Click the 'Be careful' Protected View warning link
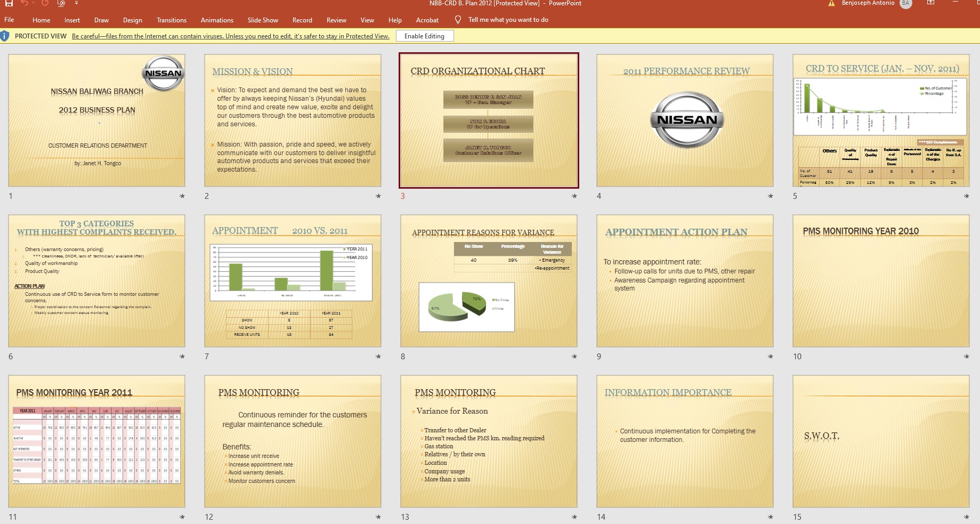The width and height of the screenshot is (980, 524). point(231,36)
